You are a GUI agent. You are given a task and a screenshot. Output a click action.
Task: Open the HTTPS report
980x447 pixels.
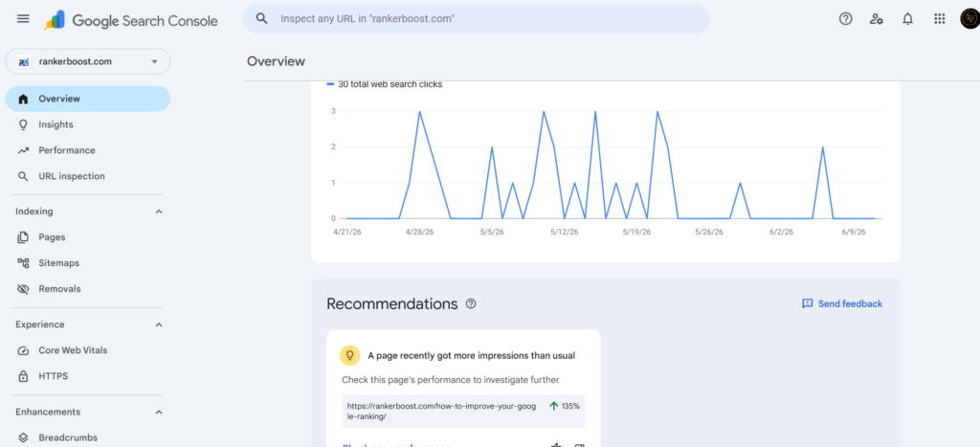[x=87, y=376]
